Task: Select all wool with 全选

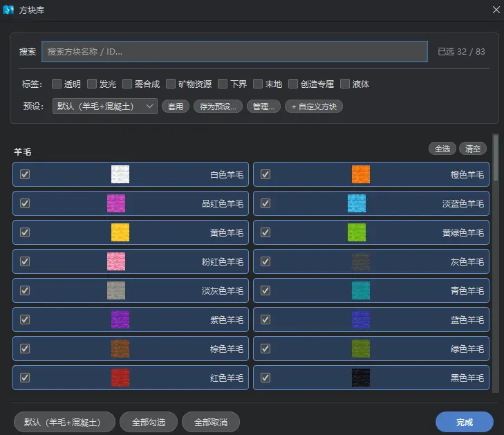Action: point(442,149)
